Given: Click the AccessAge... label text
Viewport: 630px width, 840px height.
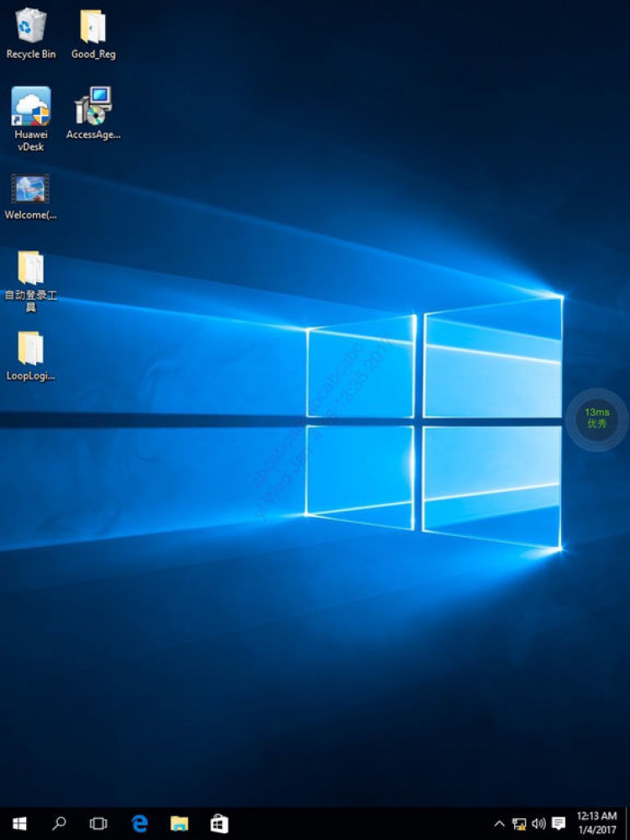Looking at the screenshot, I should [93, 134].
